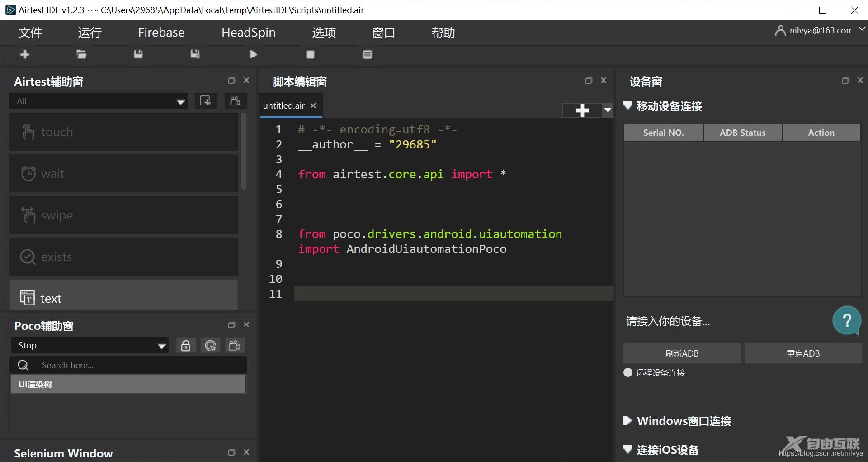868x462 pixels.
Task: Float the Airtest assistant panel
Action: coord(231,81)
